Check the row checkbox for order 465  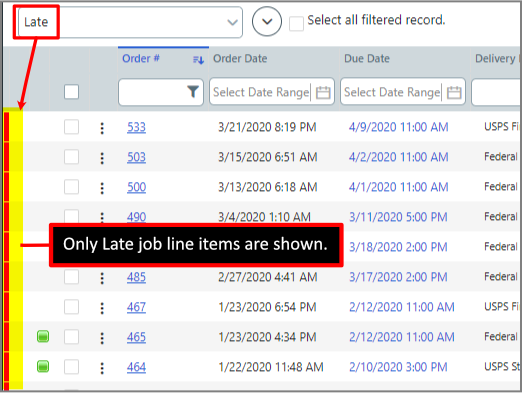pos(71,337)
